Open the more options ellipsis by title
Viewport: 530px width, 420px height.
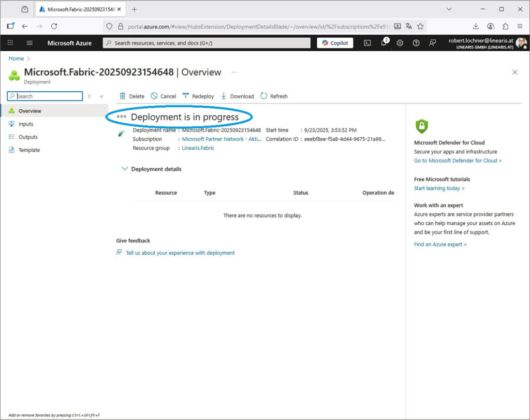point(234,72)
